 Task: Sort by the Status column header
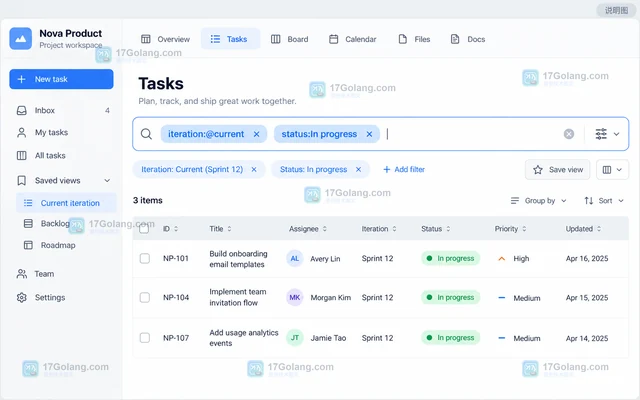436,229
